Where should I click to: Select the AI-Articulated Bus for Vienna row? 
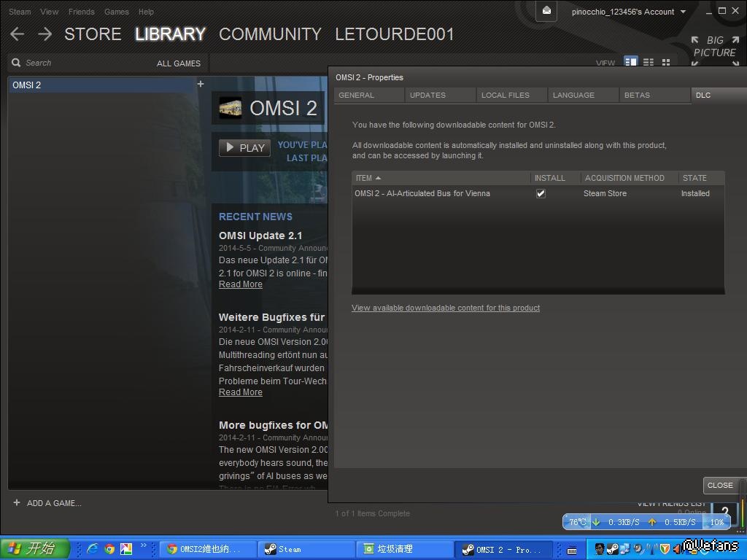tap(538, 193)
